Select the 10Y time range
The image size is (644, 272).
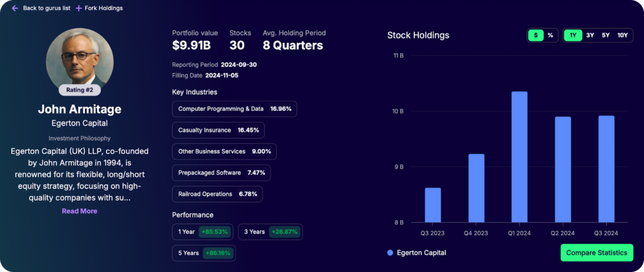(623, 35)
